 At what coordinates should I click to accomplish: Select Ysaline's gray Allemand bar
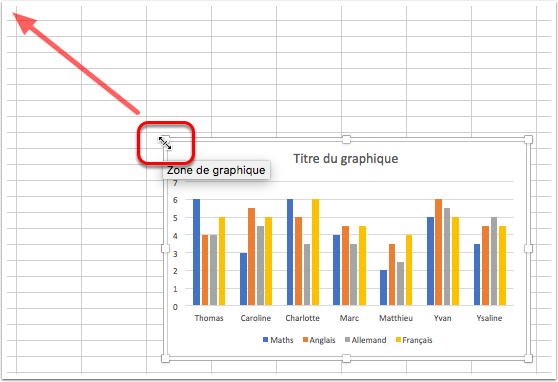[x=494, y=261]
